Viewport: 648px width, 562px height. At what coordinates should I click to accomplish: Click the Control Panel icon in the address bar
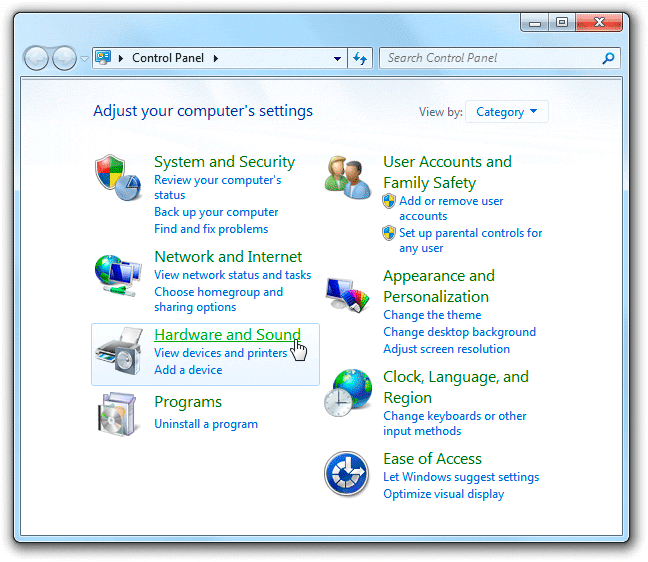(x=103, y=57)
